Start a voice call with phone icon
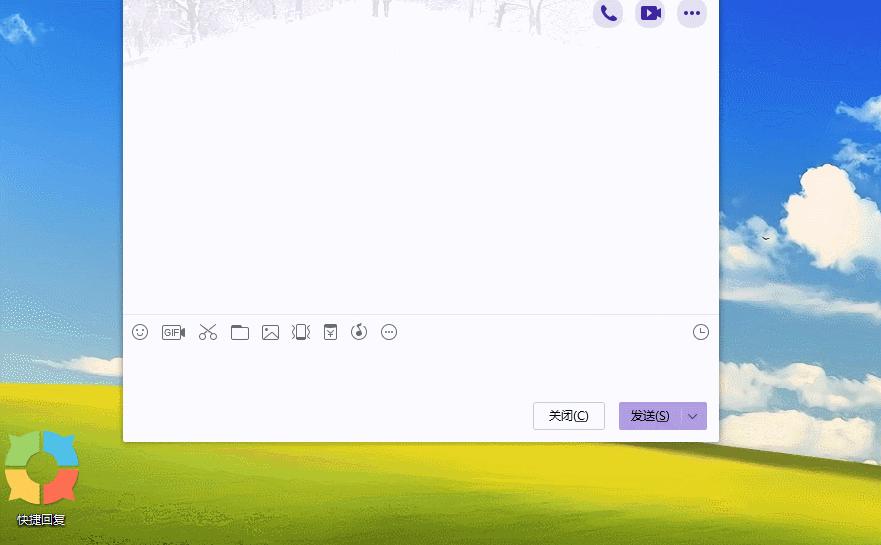The image size is (881, 545). click(x=608, y=13)
